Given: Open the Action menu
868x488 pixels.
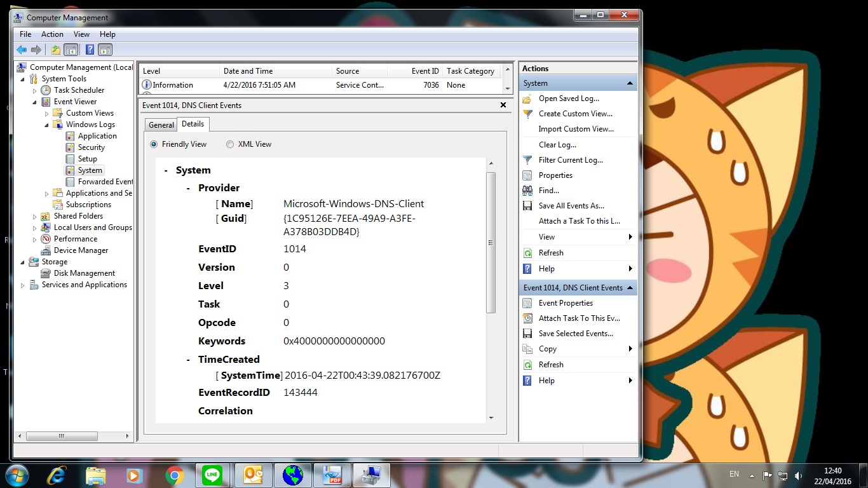Looking at the screenshot, I should pyautogui.click(x=52, y=34).
